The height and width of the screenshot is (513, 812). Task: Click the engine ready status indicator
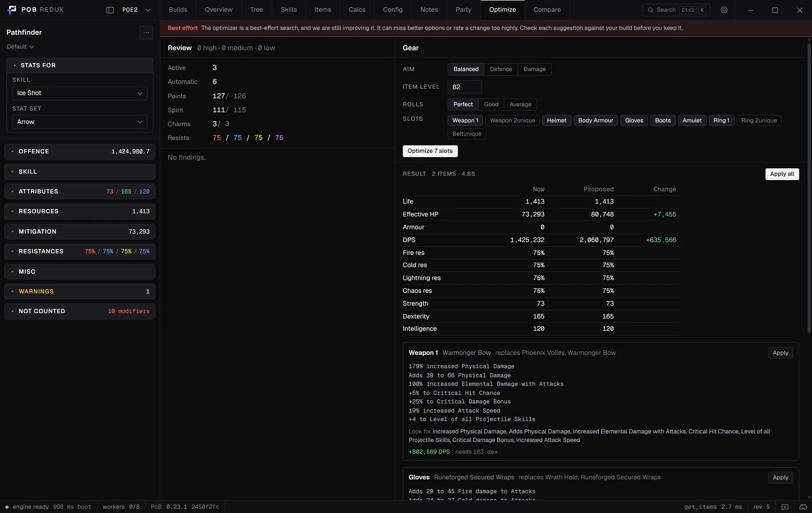[x=48, y=507]
